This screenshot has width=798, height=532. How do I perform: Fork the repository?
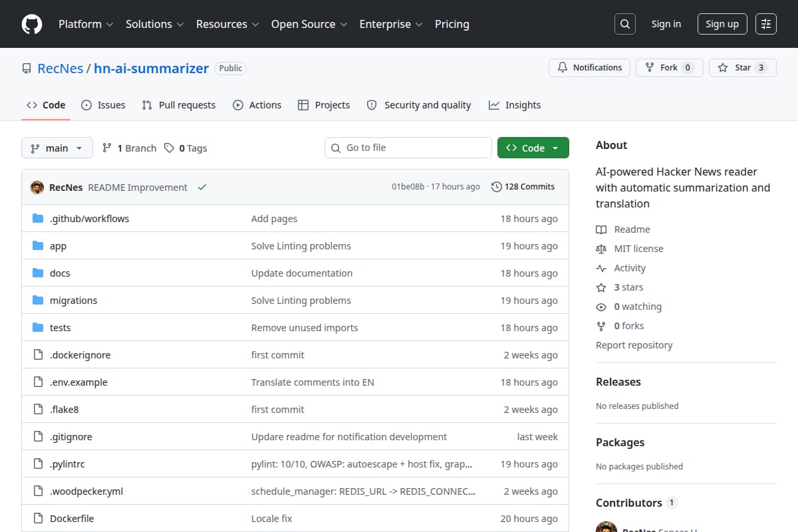(670, 68)
